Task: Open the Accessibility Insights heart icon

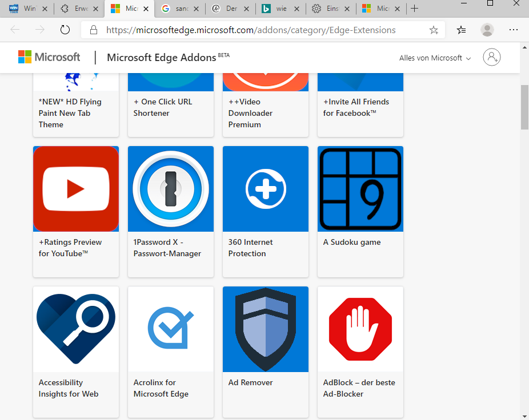Action: click(x=76, y=329)
